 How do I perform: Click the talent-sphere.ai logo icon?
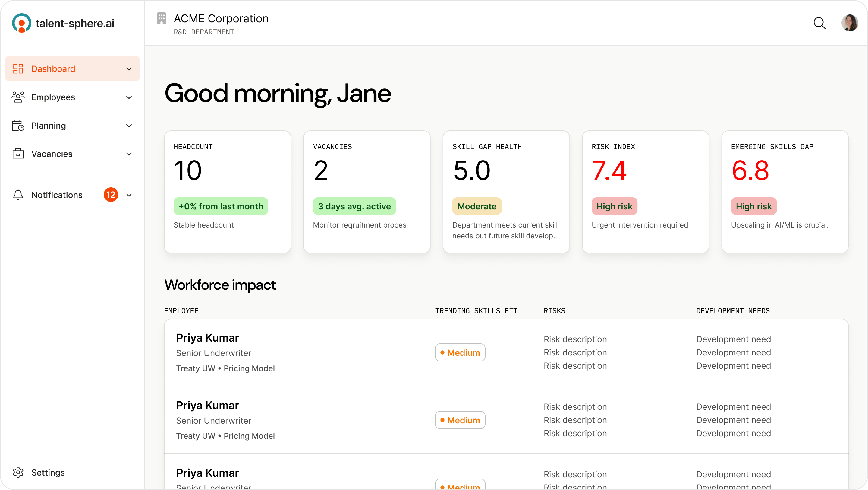click(x=22, y=23)
